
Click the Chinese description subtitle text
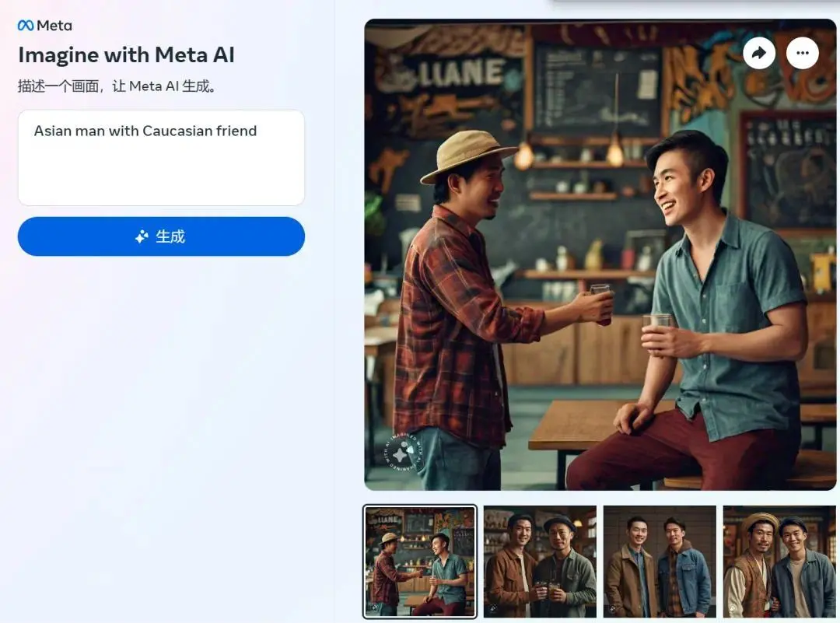click(117, 86)
